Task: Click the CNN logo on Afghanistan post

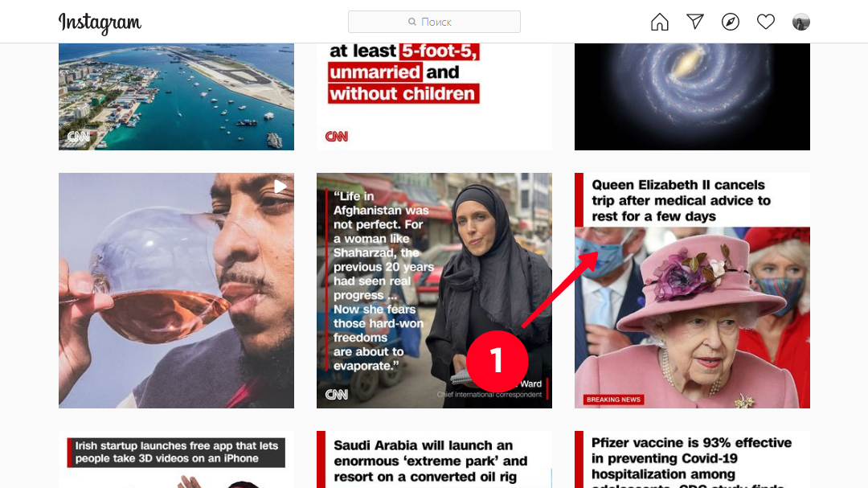Action: click(x=336, y=395)
